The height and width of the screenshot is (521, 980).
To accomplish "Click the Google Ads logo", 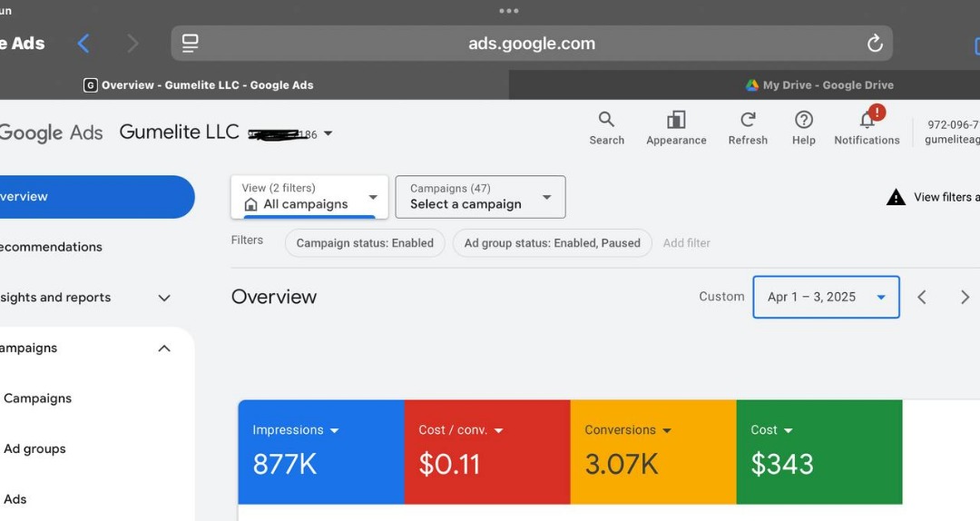I will coord(51,133).
